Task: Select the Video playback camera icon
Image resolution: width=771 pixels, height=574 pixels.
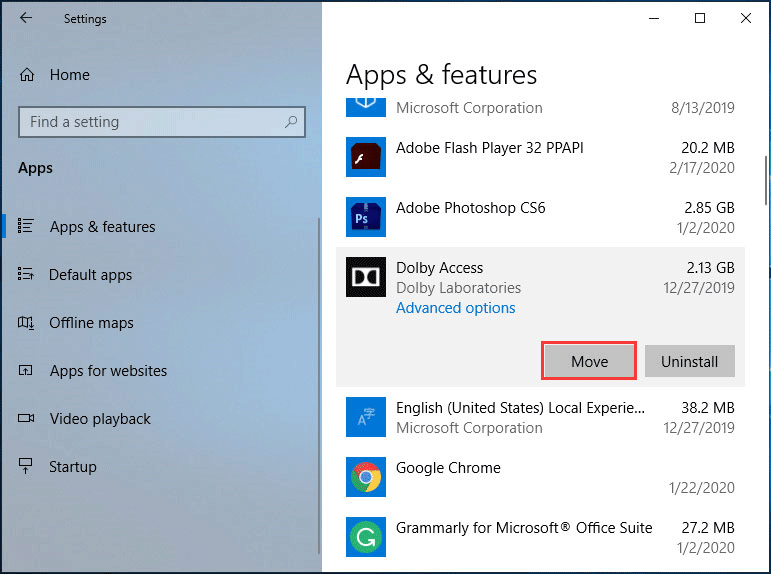Action: tap(26, 418)
